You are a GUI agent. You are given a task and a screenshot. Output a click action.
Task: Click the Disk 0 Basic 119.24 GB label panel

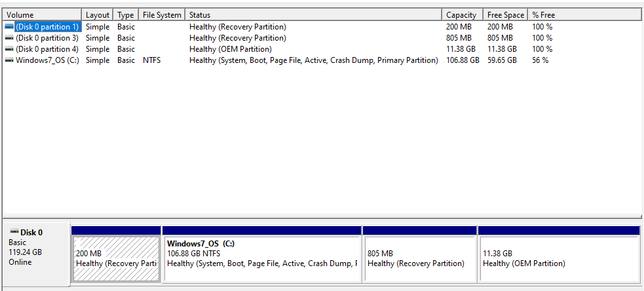tap(36, 254)
